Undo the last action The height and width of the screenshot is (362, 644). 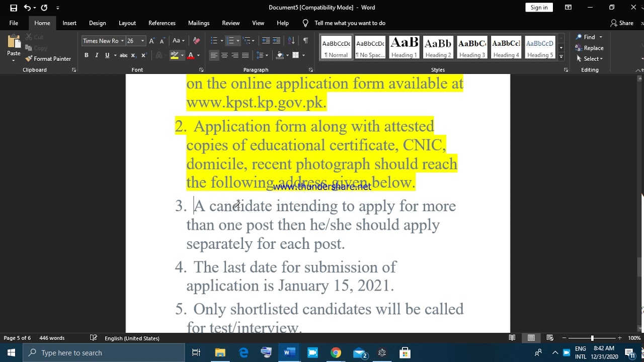(x=27, y=8)
